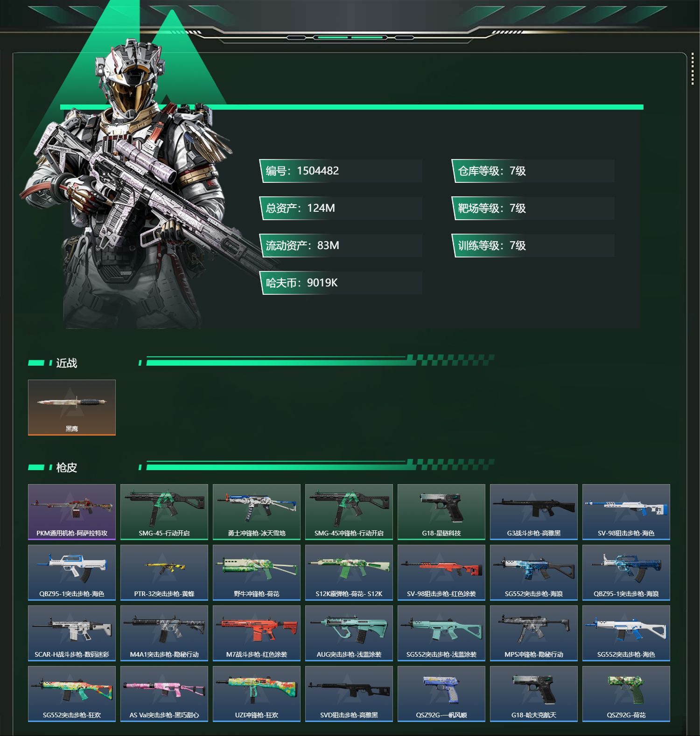Select the SG552突击步枪-狂欢 skin card
The width and height of the screenshot is (700, 736).
[72, 694]
